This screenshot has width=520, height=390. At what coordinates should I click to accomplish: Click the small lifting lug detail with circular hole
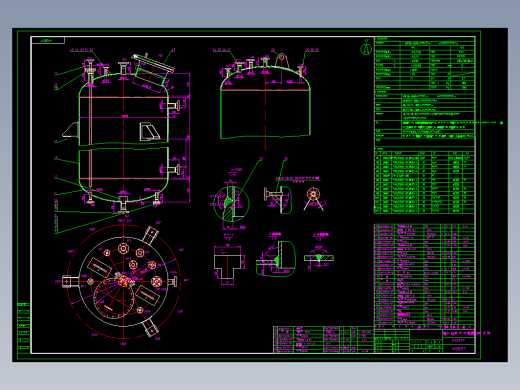[314, 199]
